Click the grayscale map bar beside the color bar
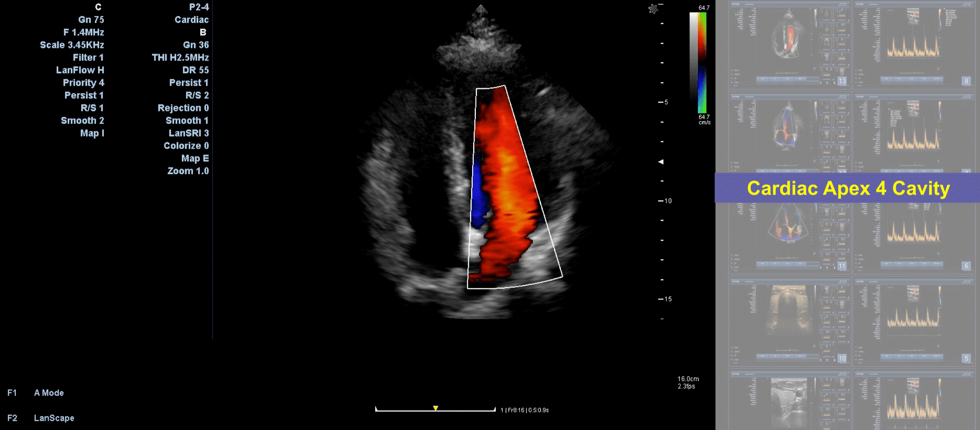Viewport: 980px width, 430px height. click(x=694, y=62)
